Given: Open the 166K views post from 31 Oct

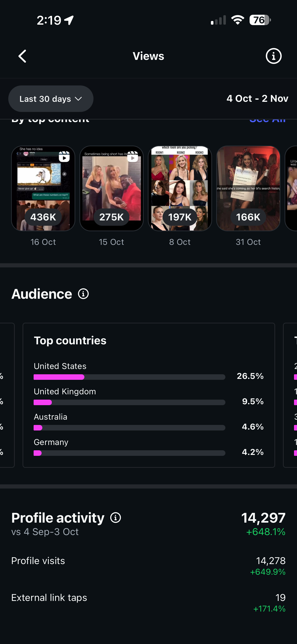Looking at the screenshot, I should (248, 188).
